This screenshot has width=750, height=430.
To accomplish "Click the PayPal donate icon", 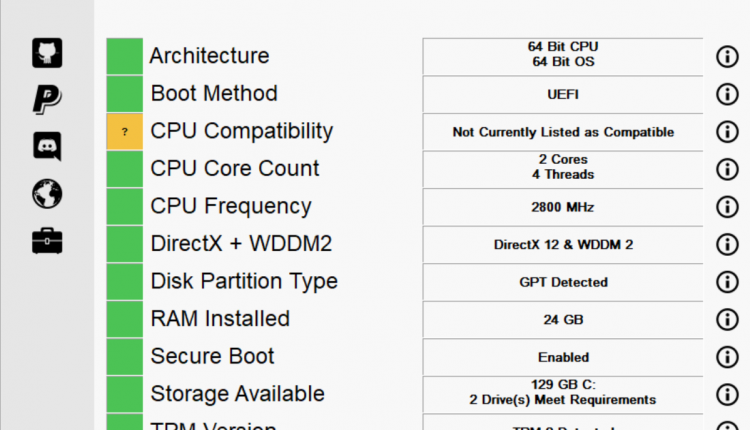I will (x=47, y=99).
